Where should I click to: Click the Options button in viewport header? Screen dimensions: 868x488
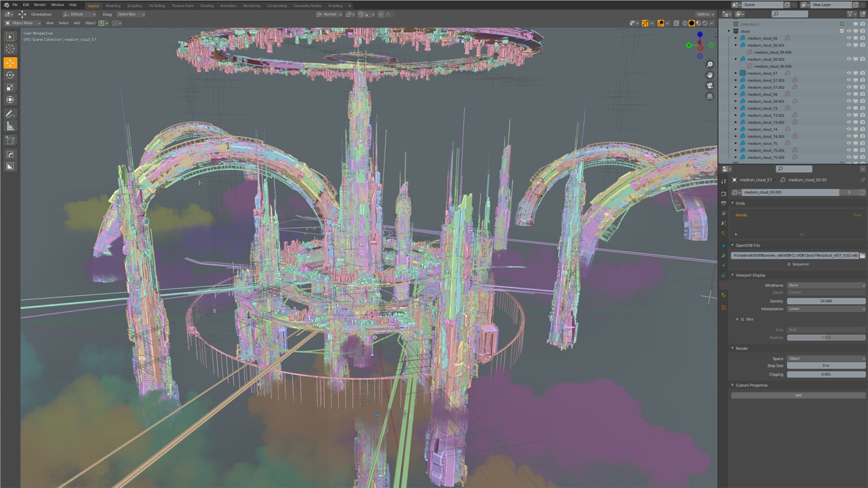pos(705,15)
